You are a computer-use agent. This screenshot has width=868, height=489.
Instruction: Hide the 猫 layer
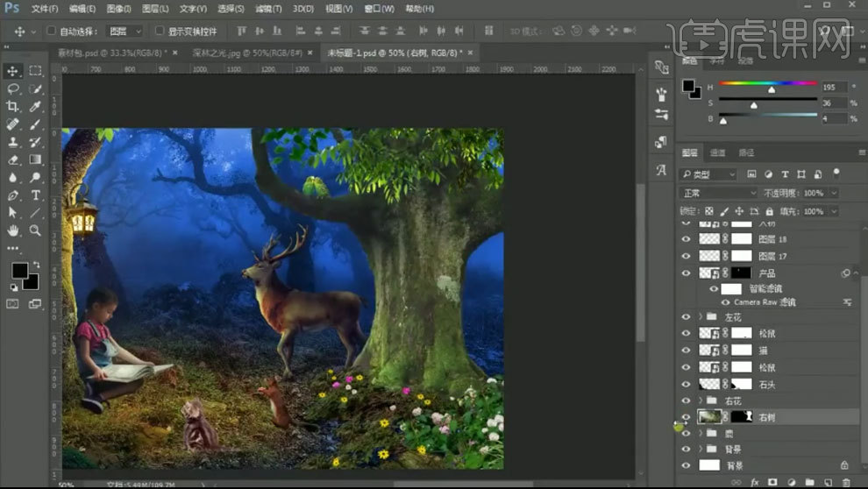point(687,351)
